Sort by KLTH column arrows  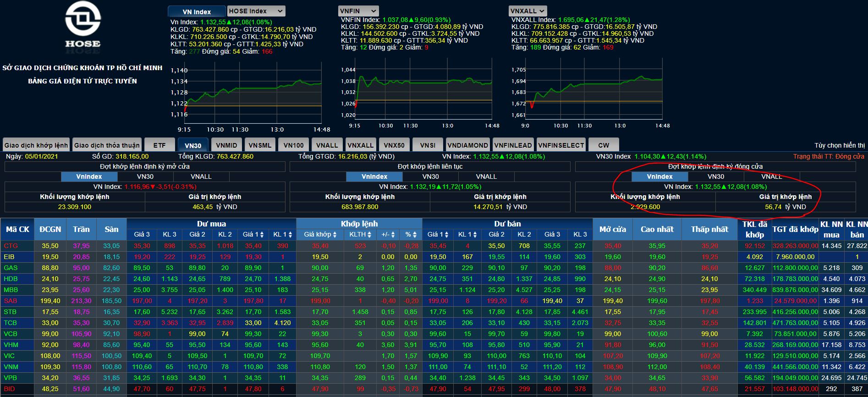pos(369,235)
